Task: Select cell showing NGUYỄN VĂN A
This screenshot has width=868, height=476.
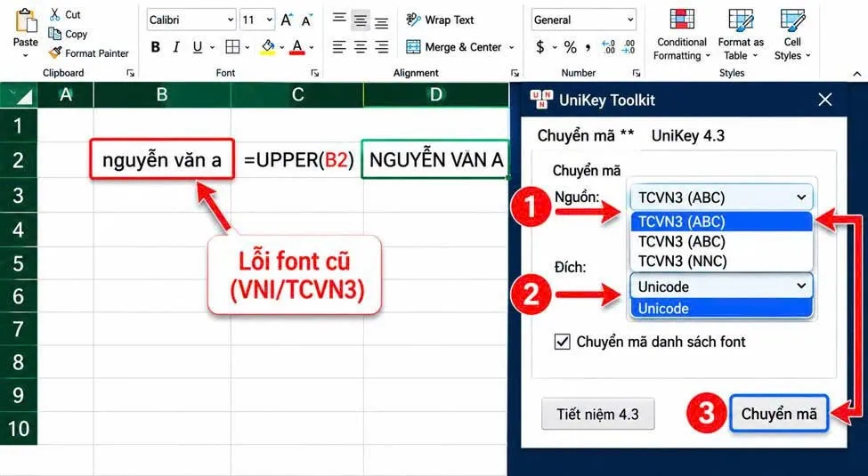Action: [435, 160]
